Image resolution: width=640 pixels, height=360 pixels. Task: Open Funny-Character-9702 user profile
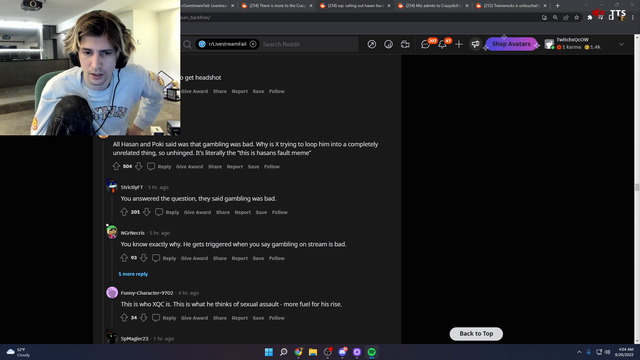click(x=147, y=293)
